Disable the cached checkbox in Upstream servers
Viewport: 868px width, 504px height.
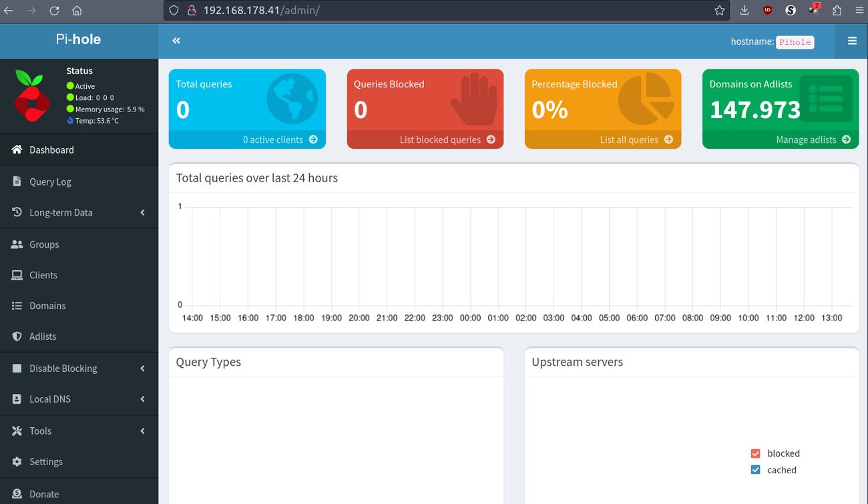(x=755, y=469)
